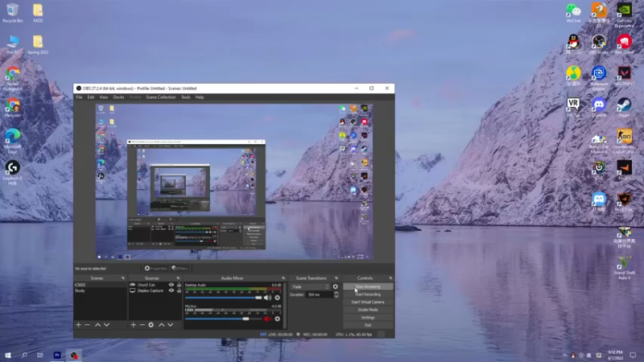Viewport: 644px width, 362px height.
Task: Hide the Display Capture source
Action: pyautogui.click(x=171, y=290)
